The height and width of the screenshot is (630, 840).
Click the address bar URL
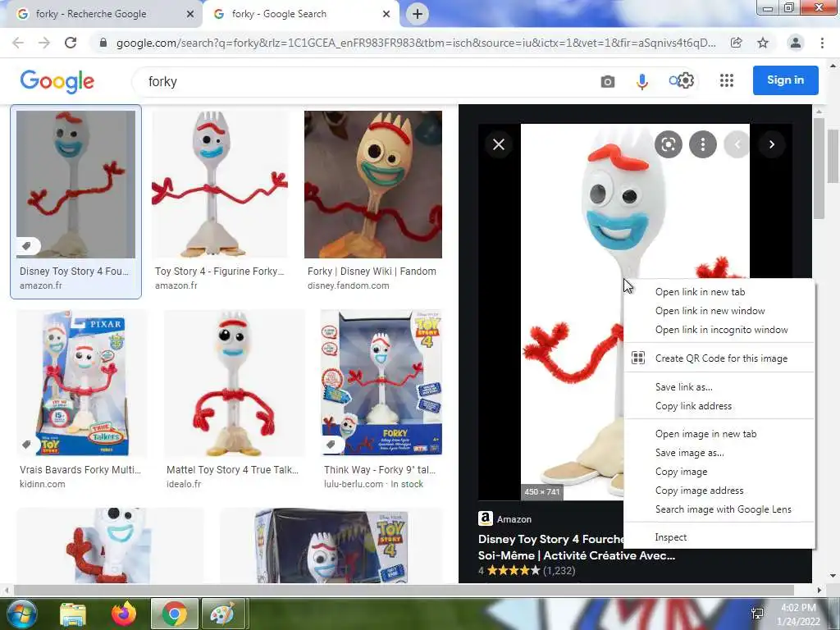[x=416, y=43]
